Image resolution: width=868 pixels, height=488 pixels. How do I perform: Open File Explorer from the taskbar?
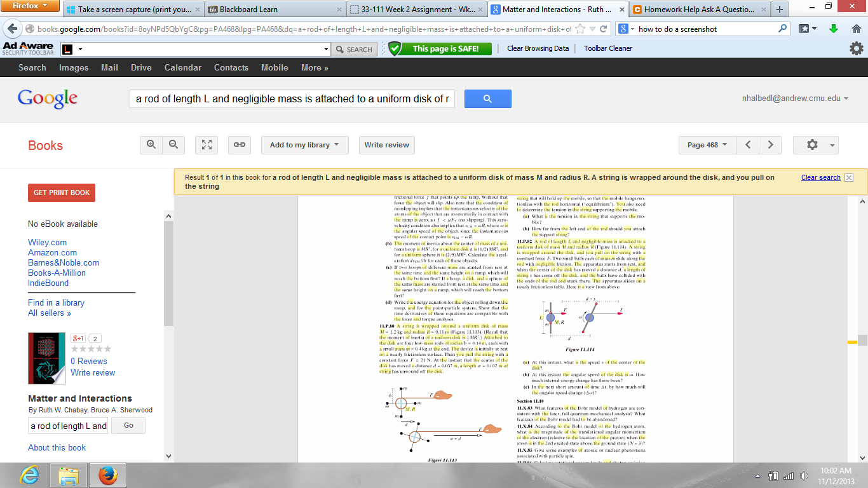(x=69, y=475)
